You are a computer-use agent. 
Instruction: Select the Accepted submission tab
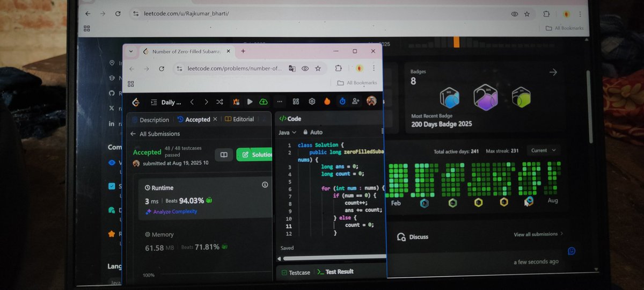click(x=194, y=119)
